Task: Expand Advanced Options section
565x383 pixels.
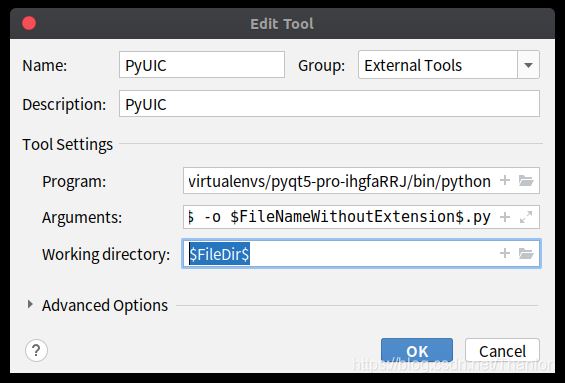Action: (x=30, y=305)
